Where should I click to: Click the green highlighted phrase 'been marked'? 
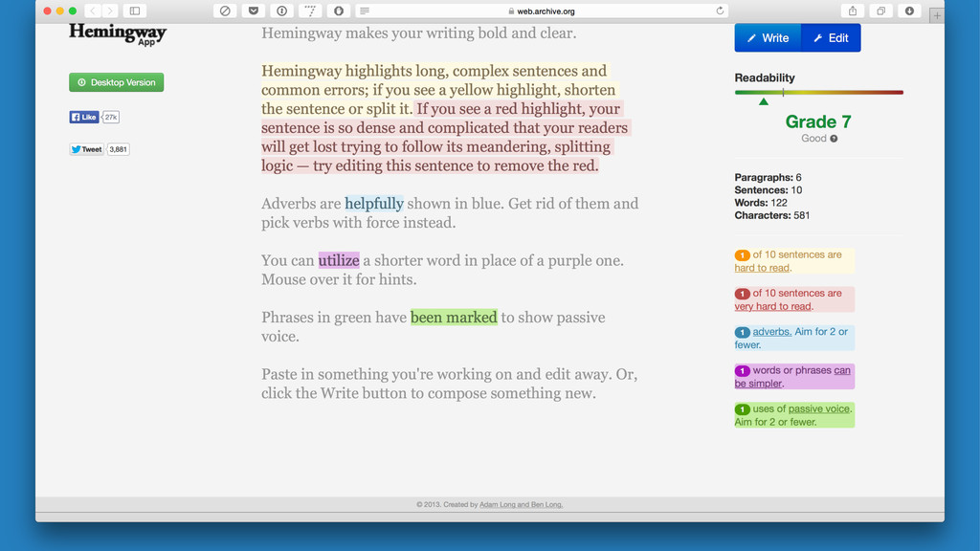pos(454,318)
